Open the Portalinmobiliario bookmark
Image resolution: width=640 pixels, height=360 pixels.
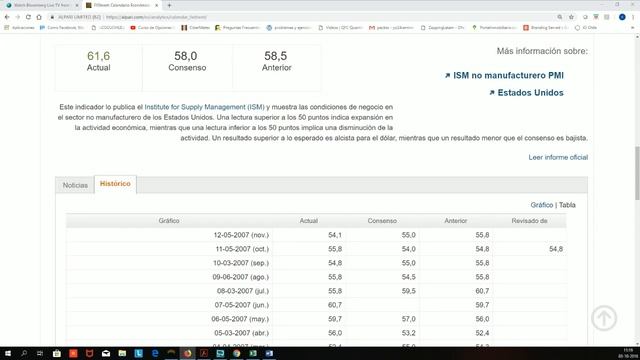pos(494,28)
